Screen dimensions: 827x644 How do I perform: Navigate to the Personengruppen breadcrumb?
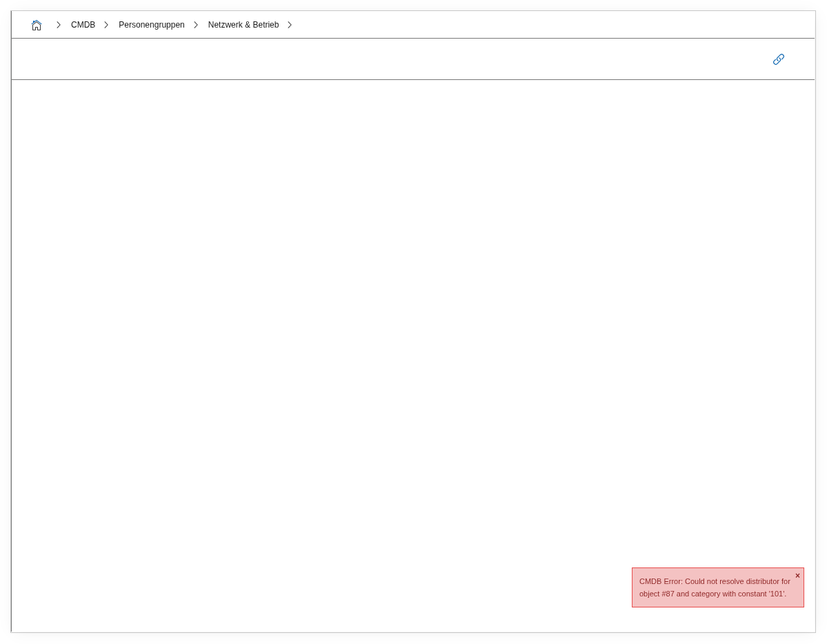tap(151, 25)
